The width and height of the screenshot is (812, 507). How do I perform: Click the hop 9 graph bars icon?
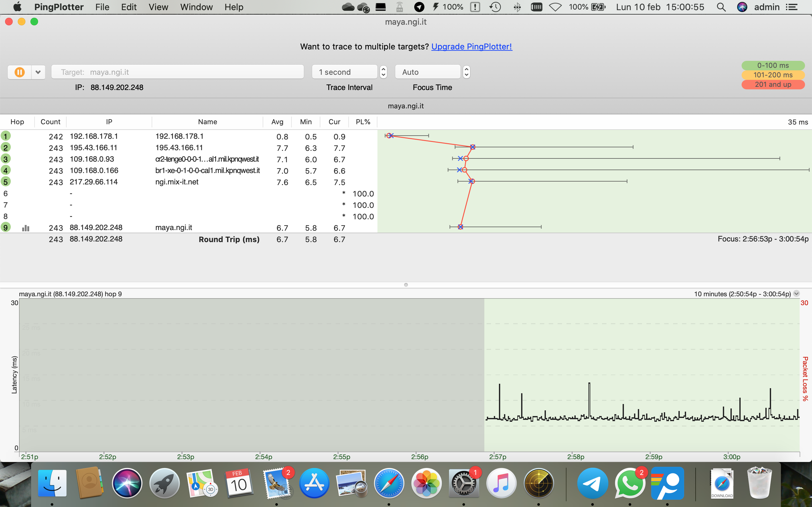pos(25,228)
